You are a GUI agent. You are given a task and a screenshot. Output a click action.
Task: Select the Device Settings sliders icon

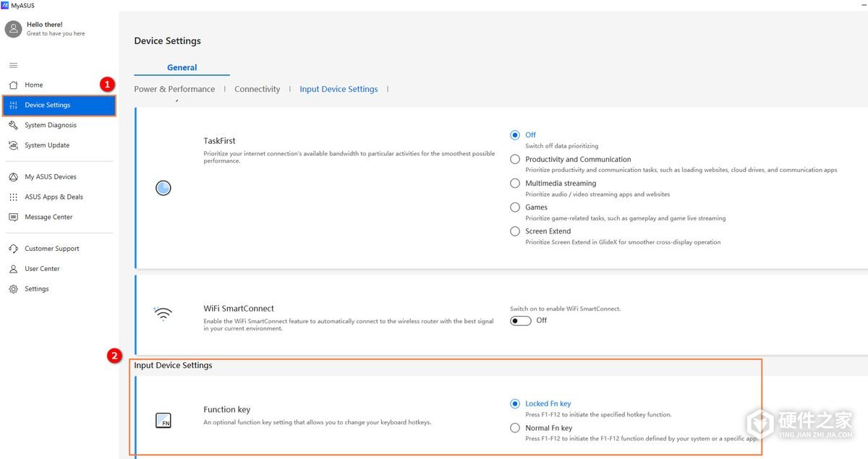(x=13, y=106)
